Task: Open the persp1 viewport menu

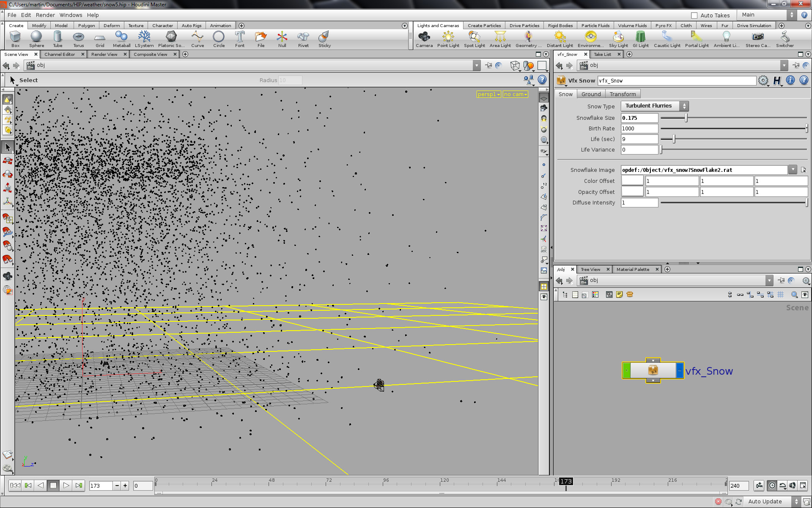Action: click(x=489, y=94)
